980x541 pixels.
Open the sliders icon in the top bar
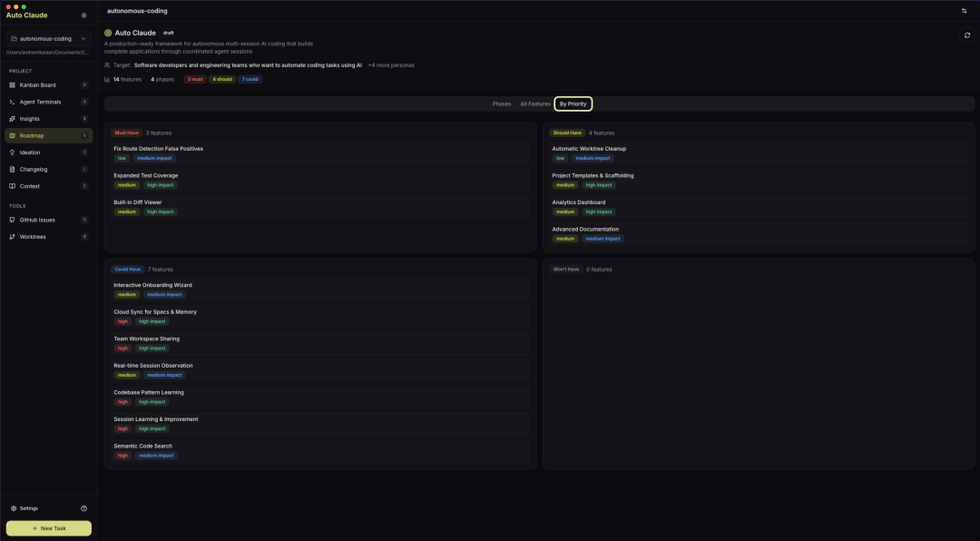click(964, 11)
